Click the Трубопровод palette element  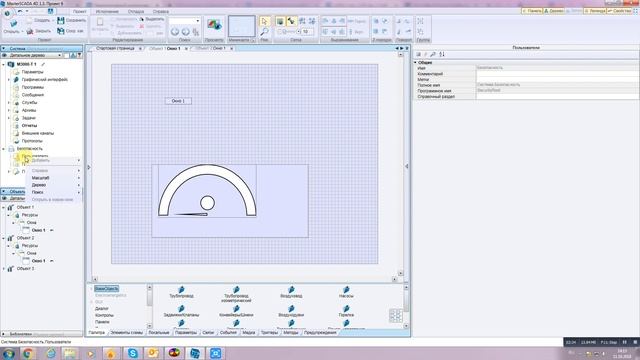181,292
